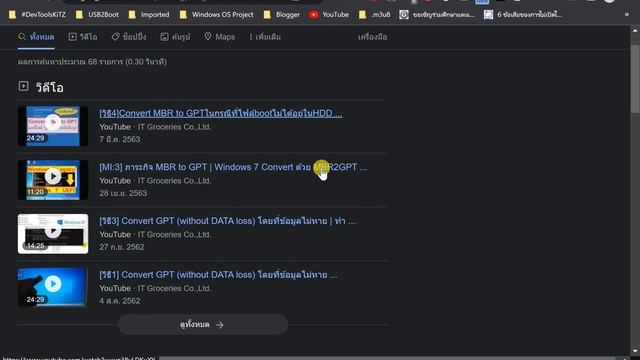Open the [วิธี1] Convert GPT without DATA loss link
This screenshot has height=360, width=640.
(218, 275)
